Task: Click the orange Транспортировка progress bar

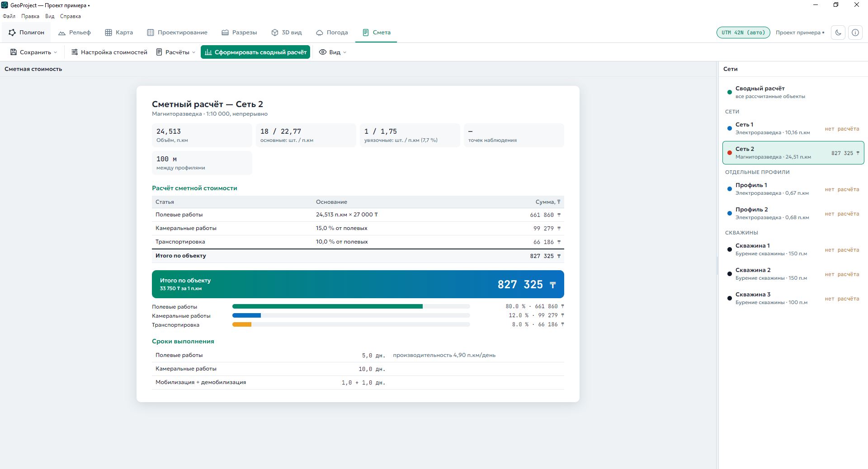Action: 242,324
